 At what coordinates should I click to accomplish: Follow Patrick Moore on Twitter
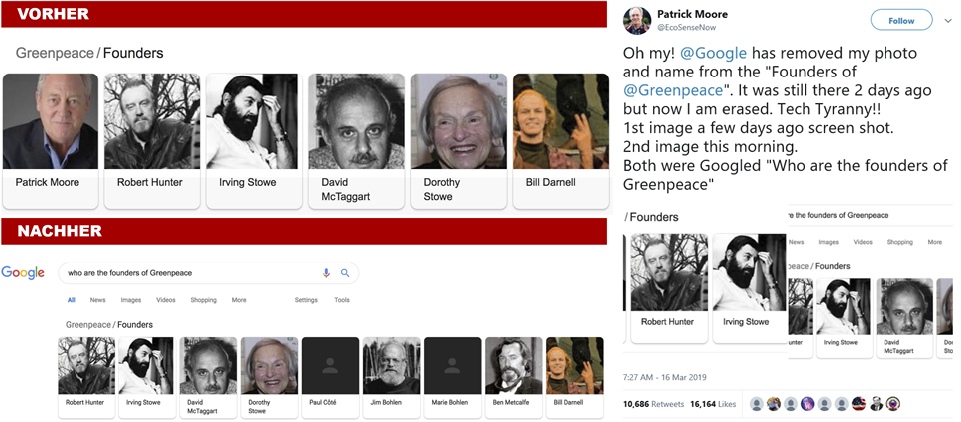point(901,21)
